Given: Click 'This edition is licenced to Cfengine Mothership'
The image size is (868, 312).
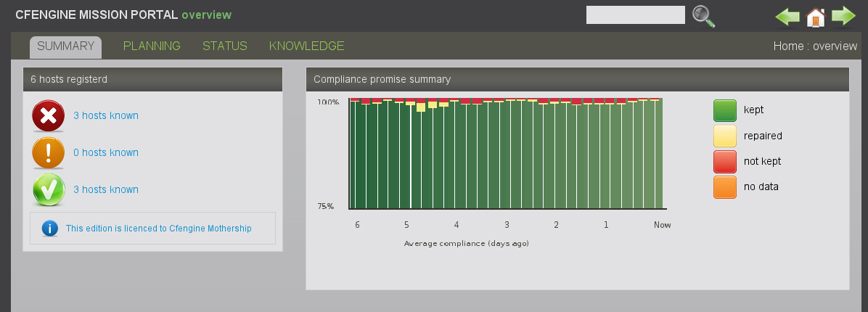Looking at the screenshot, I should point(158,229).
